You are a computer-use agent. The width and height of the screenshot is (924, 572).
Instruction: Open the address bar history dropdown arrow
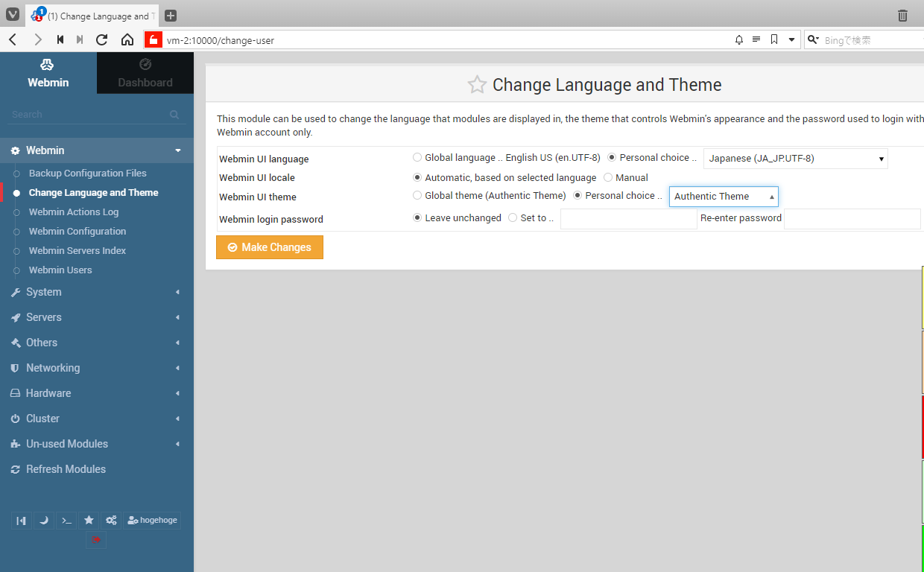pos(791,40)
